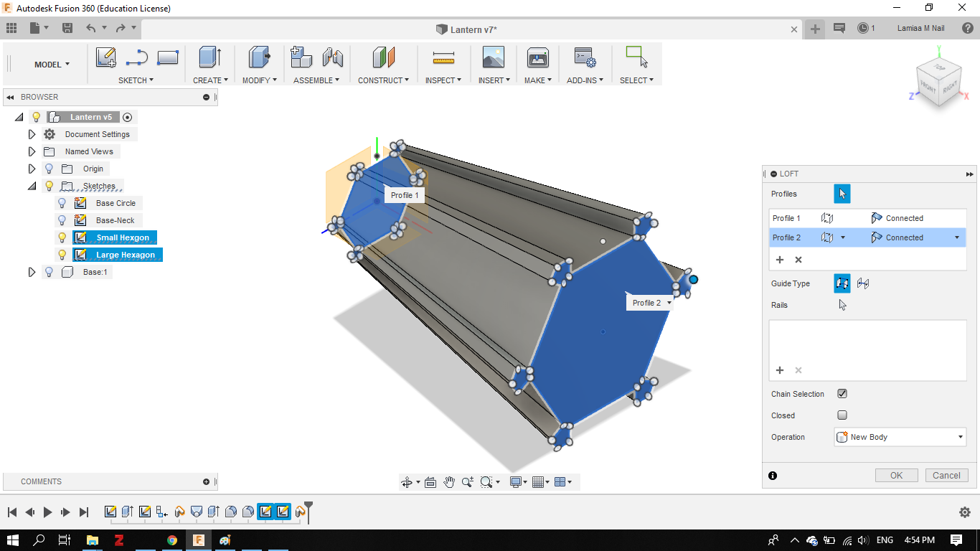Image resolution: width=980 pixels, height=551 pixels.
Task: Hide the Large Hexagon sketch via its bulb
Action: click(x=62, y=255)
